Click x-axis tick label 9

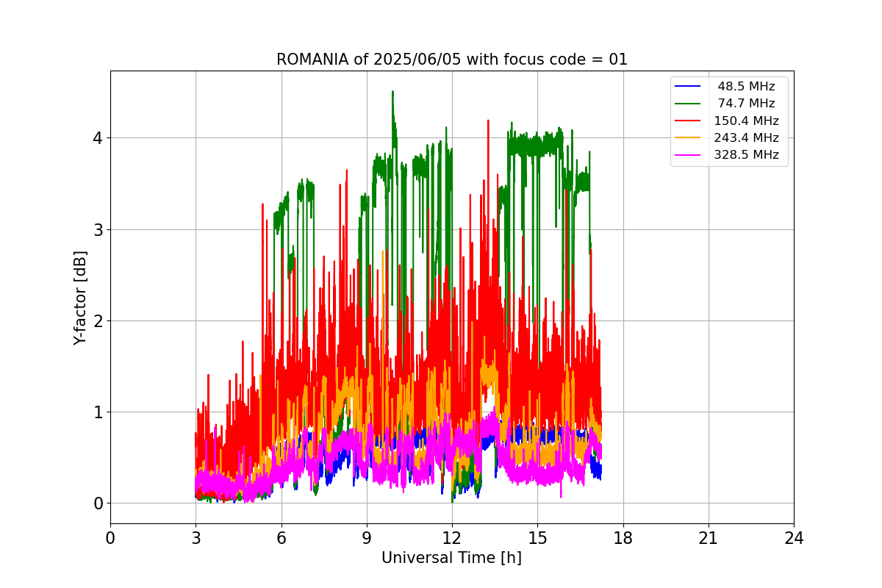tap(367, 538)
